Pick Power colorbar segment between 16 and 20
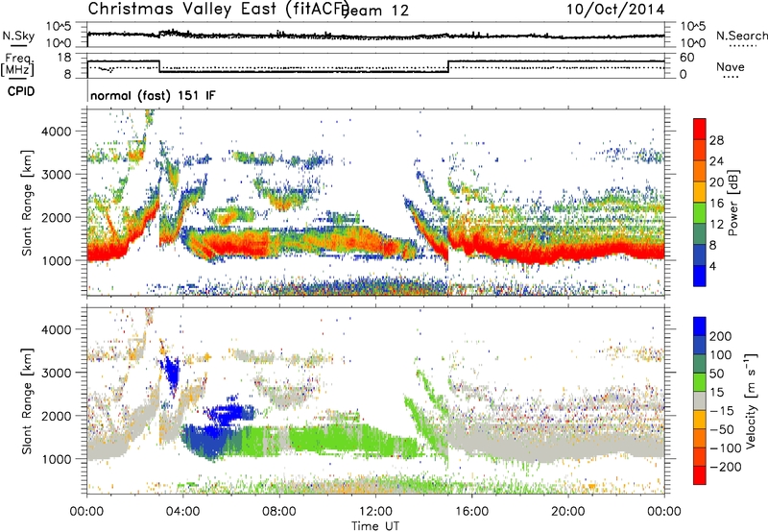Viewport: 768px width, 532px height. 700,192
